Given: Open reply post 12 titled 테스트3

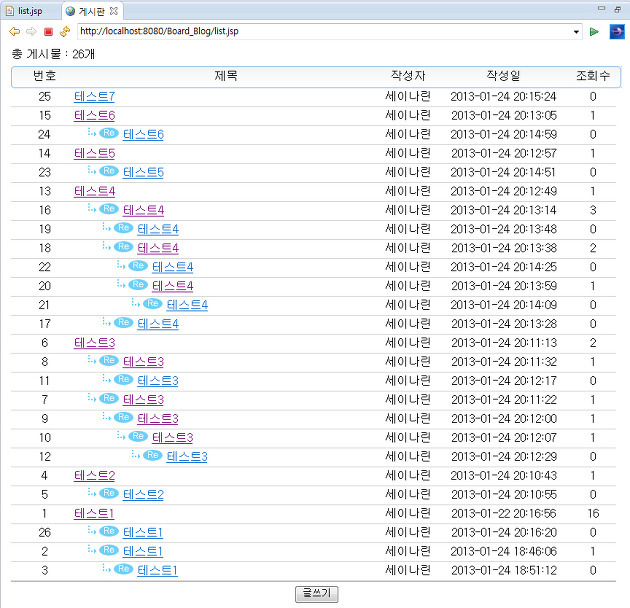Looking at the screenshot, I should click(187, 457).
